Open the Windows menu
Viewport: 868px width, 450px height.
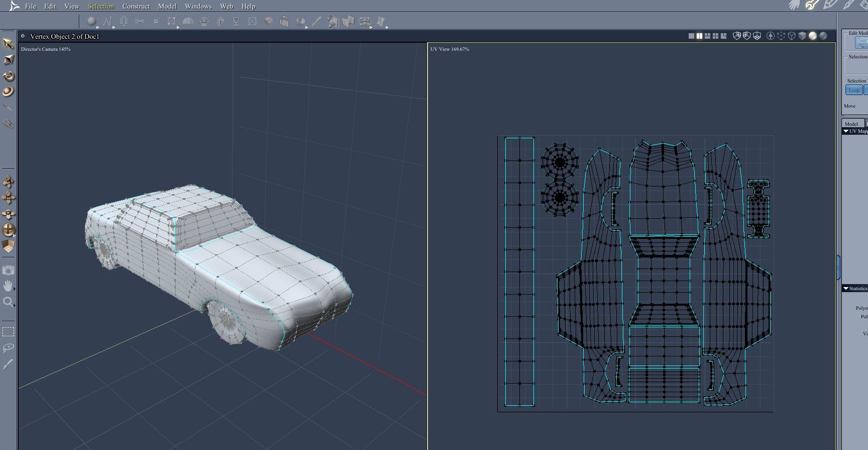click(x=198, y=6)
